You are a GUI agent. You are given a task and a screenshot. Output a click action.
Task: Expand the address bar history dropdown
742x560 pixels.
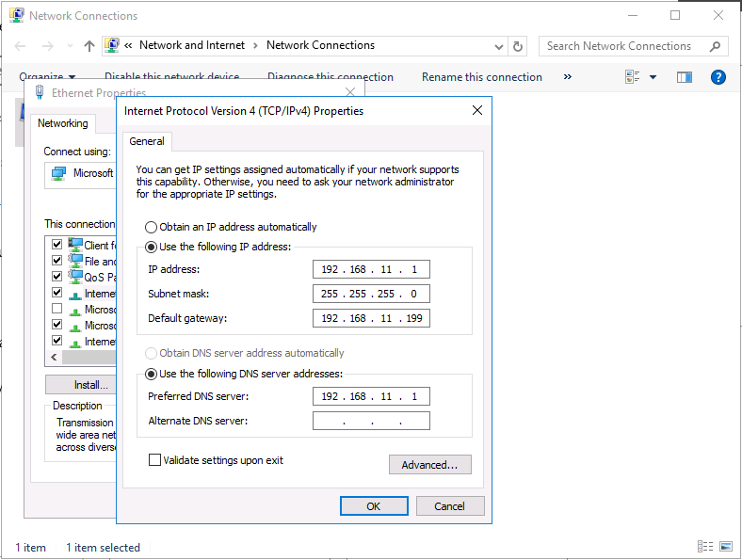coord(498,46)
